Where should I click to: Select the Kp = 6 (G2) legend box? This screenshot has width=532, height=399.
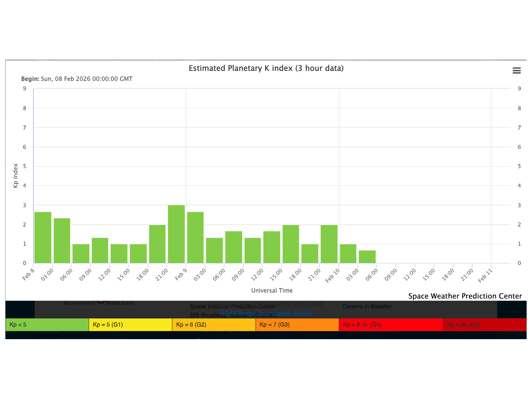tap(214, 325)
